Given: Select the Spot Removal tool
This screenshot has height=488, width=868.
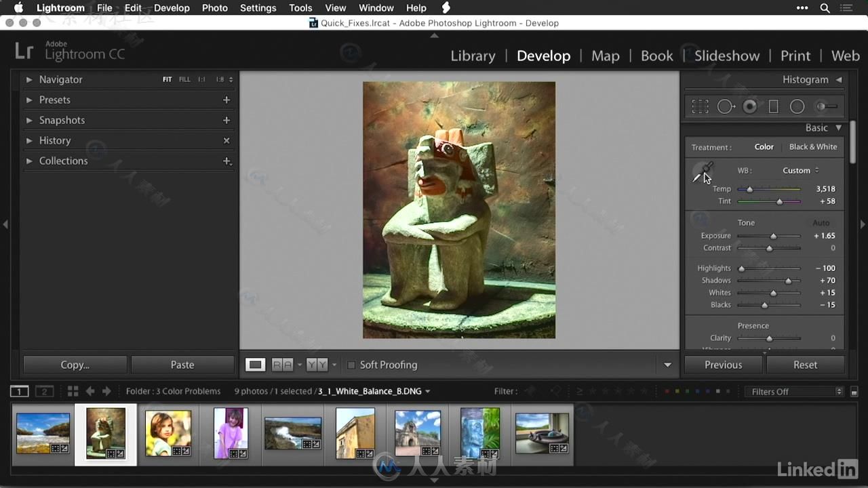Looking at the screenshot, I should point(725,106).
